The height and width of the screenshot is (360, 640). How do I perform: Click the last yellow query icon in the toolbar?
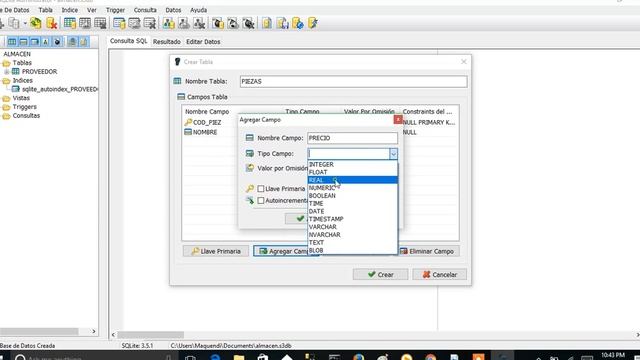tap(313, 23)
